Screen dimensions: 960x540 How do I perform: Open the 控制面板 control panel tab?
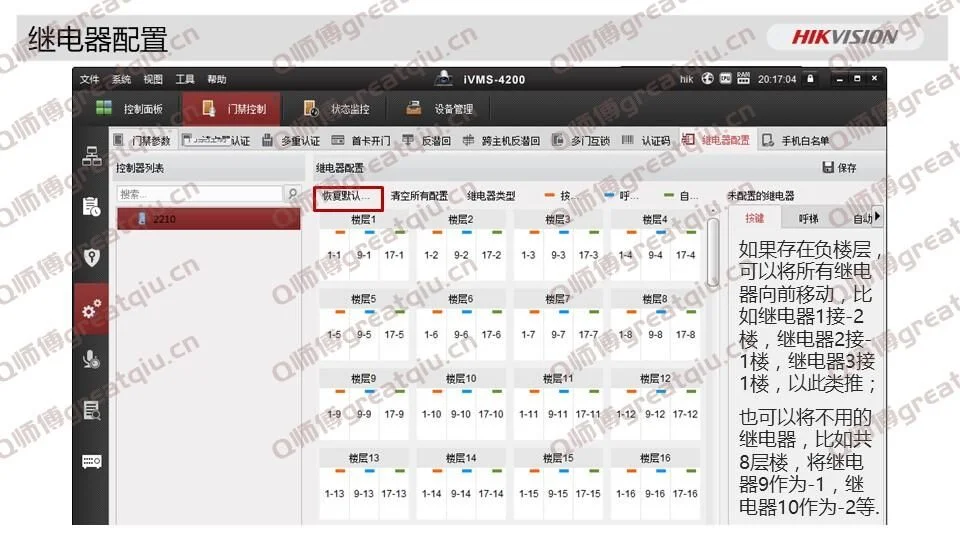135,109
